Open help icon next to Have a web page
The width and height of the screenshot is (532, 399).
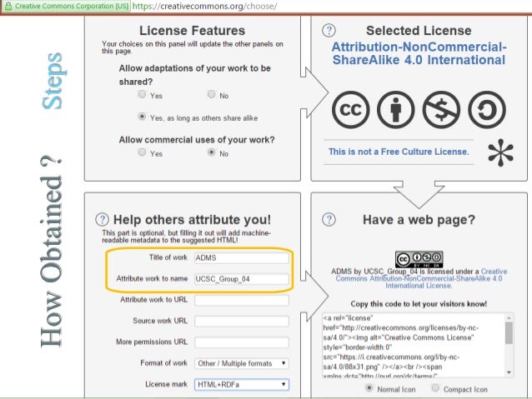[x=329, y=220]
